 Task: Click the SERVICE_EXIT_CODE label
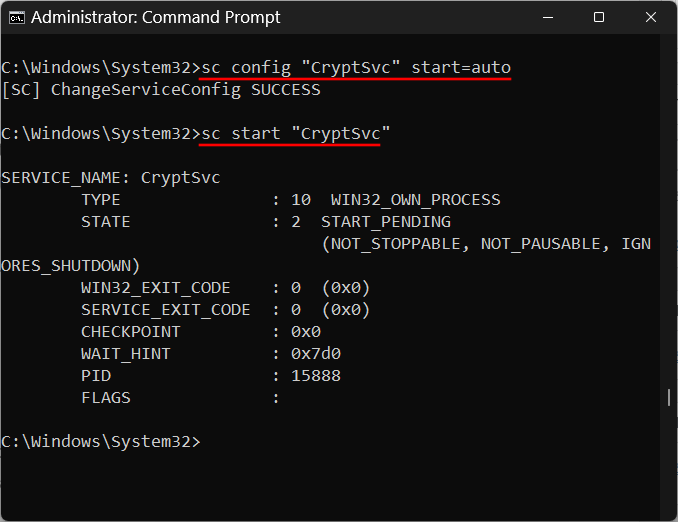coord(166,309)
